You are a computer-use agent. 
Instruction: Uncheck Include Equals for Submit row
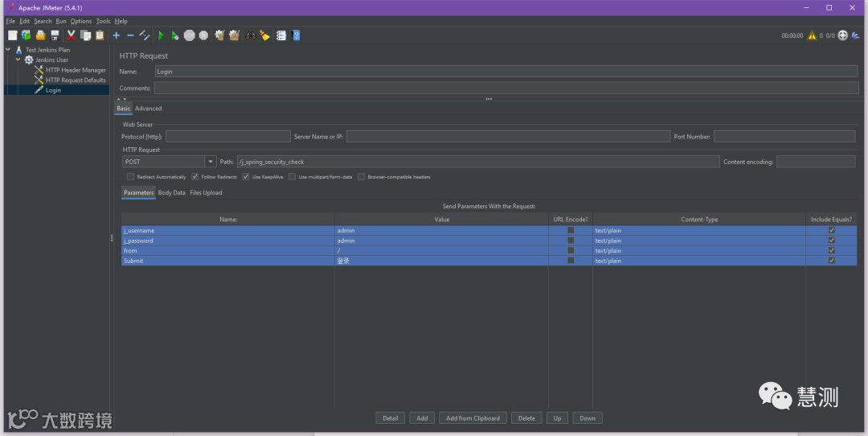pyautogui.click(x=832, y=261)
